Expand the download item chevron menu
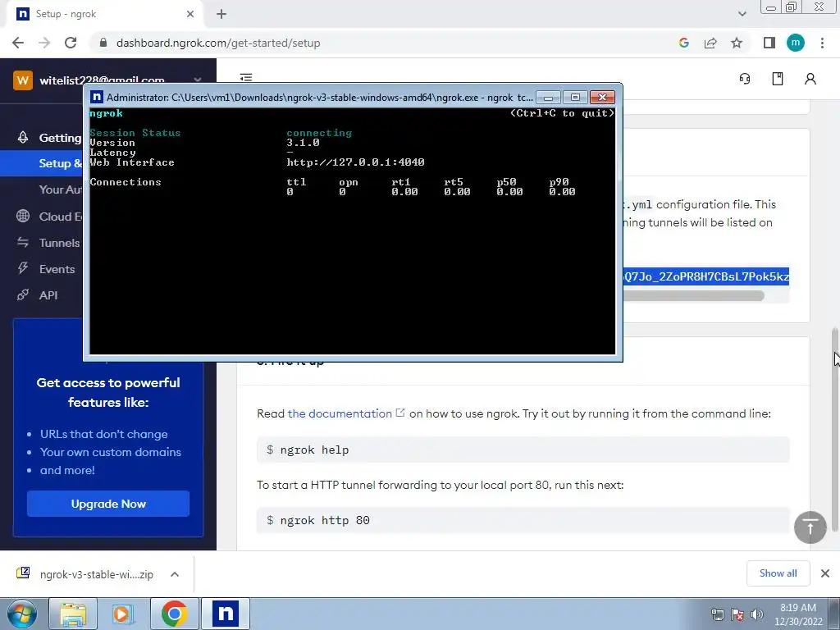 click(x=175, y=574)
